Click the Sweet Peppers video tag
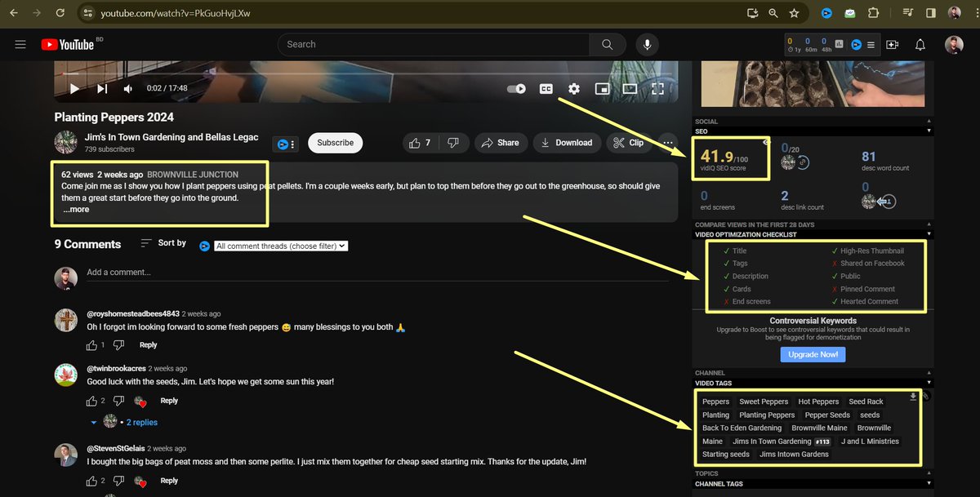Viewport: 980px width, 497px height. 764,402
